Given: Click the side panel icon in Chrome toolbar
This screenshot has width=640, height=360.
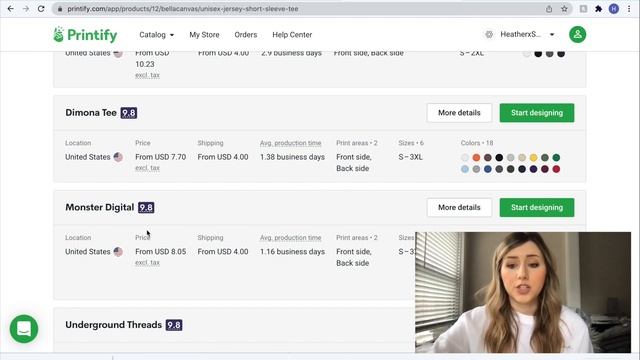Looking at the screenshot, I should pos(583,9).
